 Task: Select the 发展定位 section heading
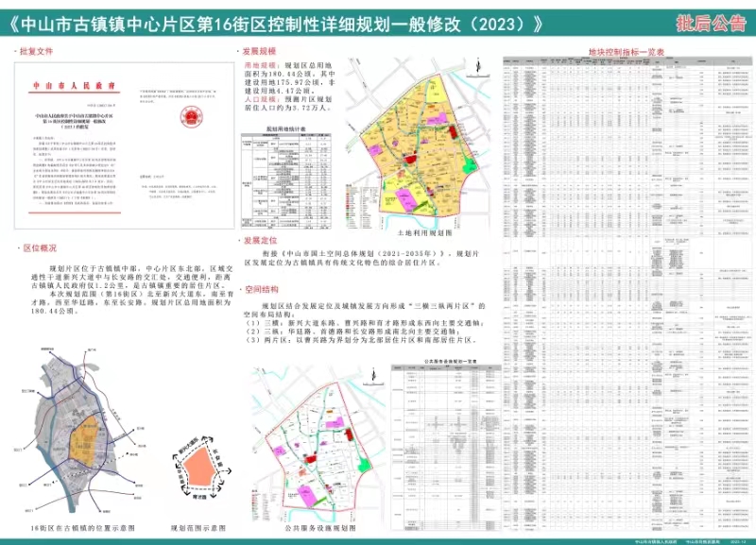tap(260, 240)
